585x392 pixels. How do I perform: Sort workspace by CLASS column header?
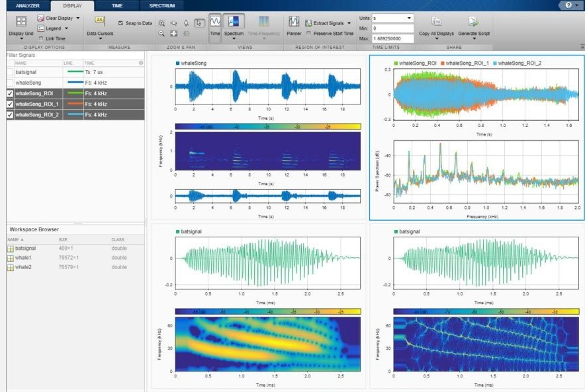pos(118,239)
